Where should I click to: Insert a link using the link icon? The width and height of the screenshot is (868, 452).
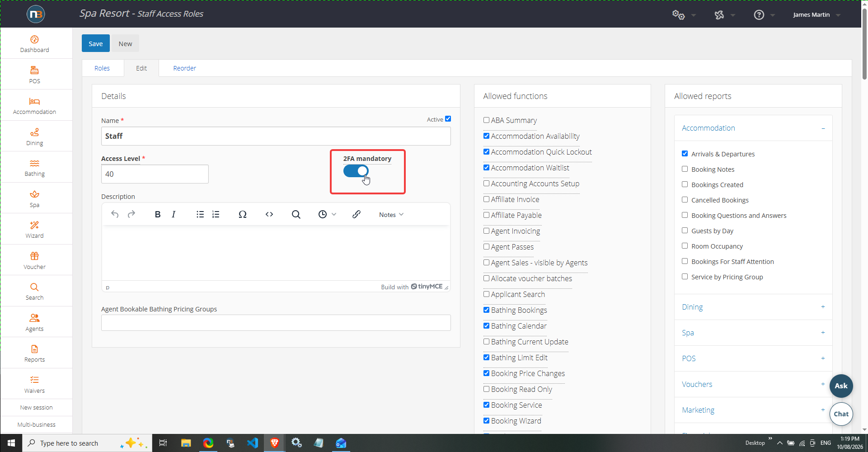pyautogui.click(x=357, y=214)
